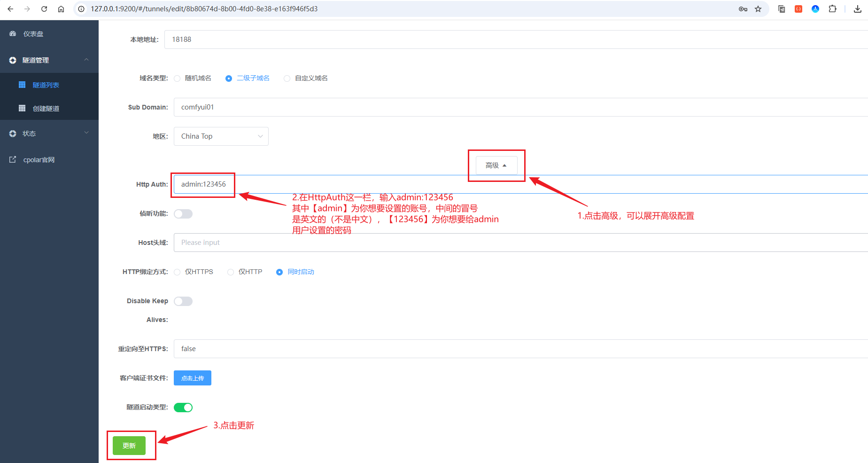Toggle the 侦听功能 switch
868x463 pixels.
(183, 214)
